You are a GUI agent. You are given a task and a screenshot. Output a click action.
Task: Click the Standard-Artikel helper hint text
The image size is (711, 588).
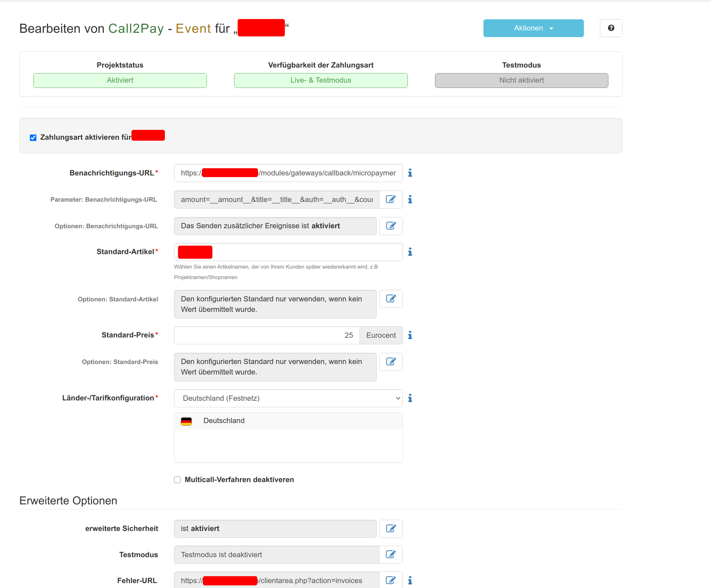(x=276, y=272)
